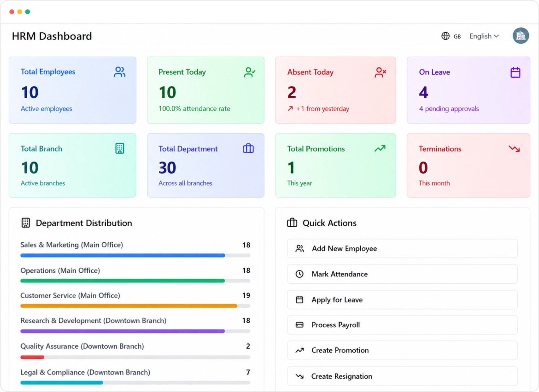Image resolution: width=539 pixels, height=392 pixels.
Task: Click the Total Department value 30
Action: [167, 168]
